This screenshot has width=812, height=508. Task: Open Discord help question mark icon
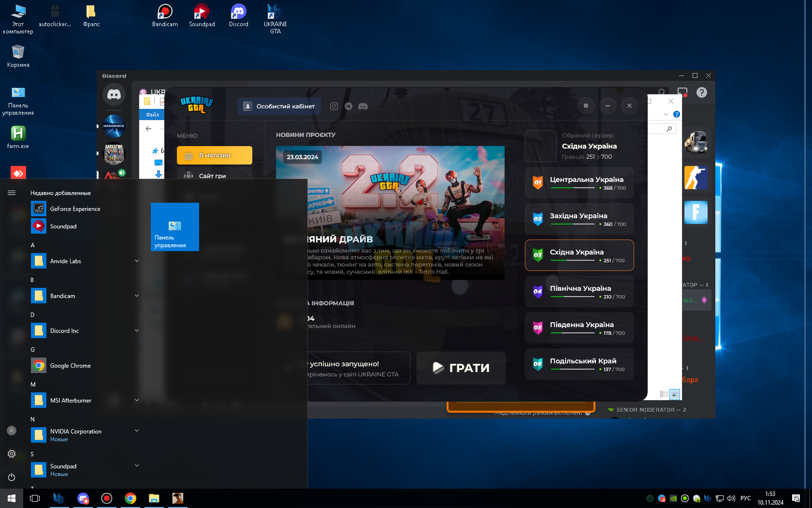pyautogui.click(x=701, y=92)
